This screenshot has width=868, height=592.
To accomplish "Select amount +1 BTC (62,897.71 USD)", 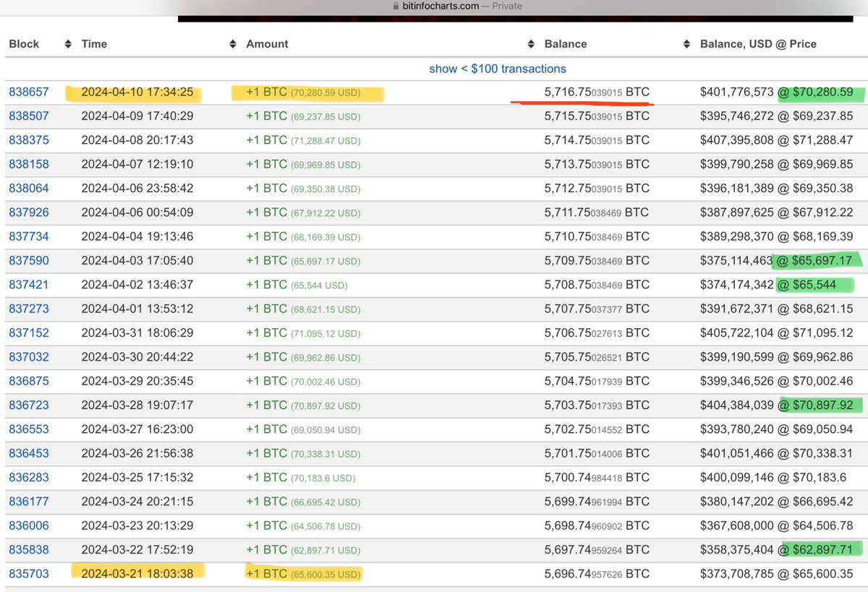I will [x=303, y=550].
